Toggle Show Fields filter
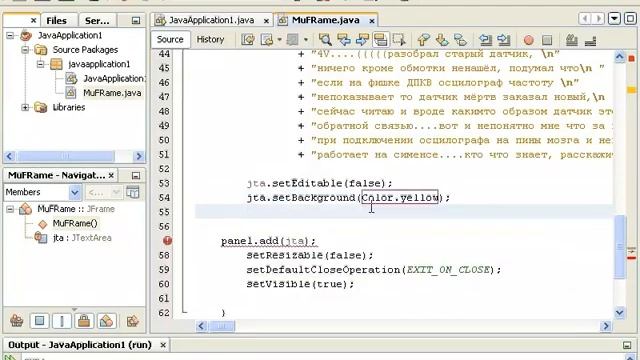 point(40,321)
